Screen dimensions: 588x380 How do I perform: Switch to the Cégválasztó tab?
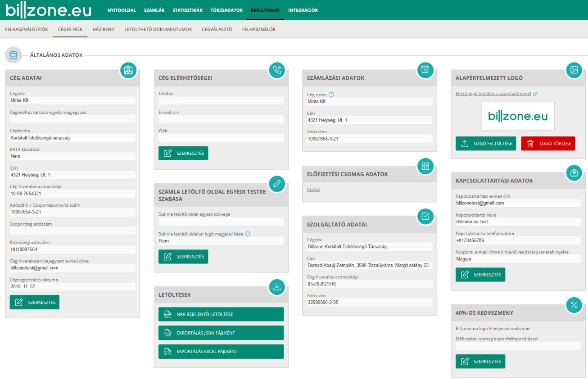click(x=217, y=29)
